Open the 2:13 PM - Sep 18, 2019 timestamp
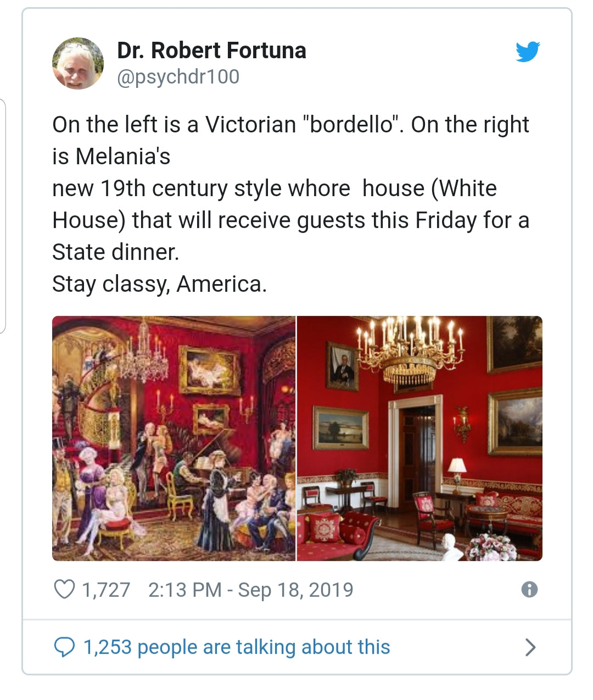 [x=250, y=590]
